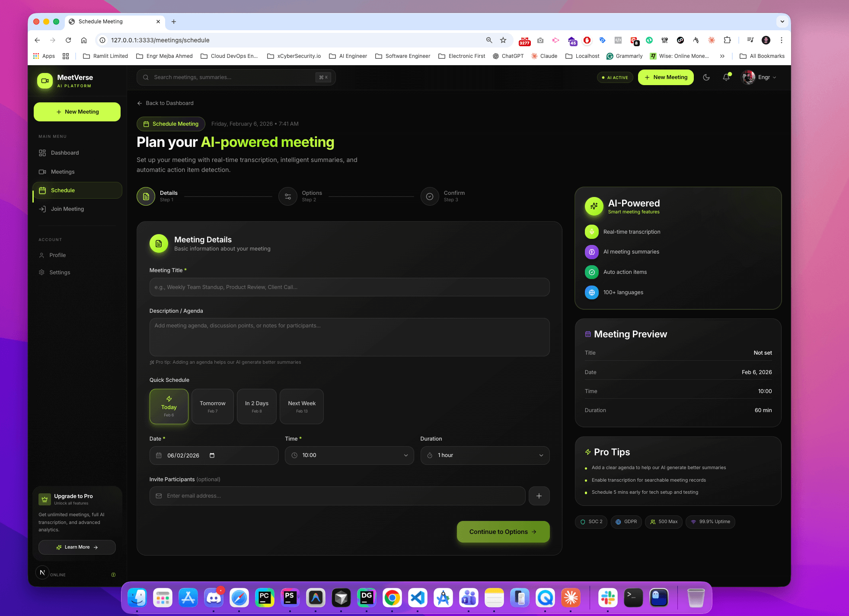Open the Engr user account menu
The image size is (849, 616).
[760, 77]
